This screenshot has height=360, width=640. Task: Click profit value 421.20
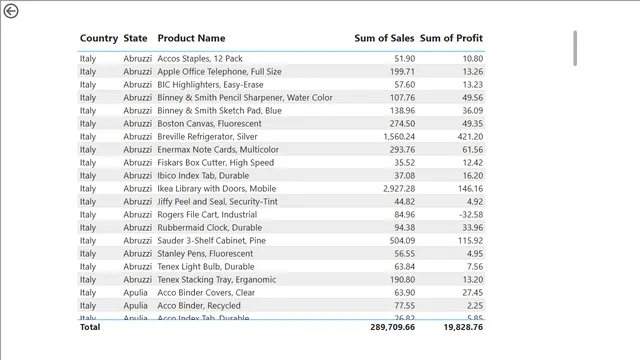pyautogui.click(x=470, y=137)
